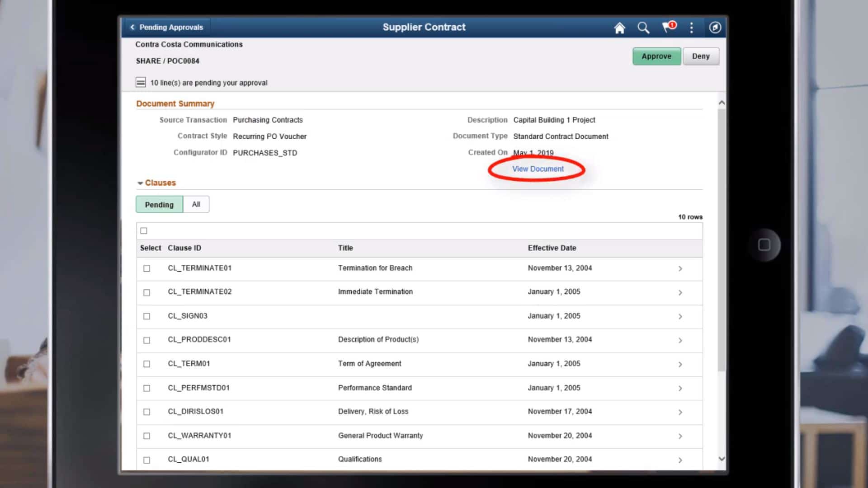
Task: Select checkbox for Termination for Breach
Action: [146, 268]
